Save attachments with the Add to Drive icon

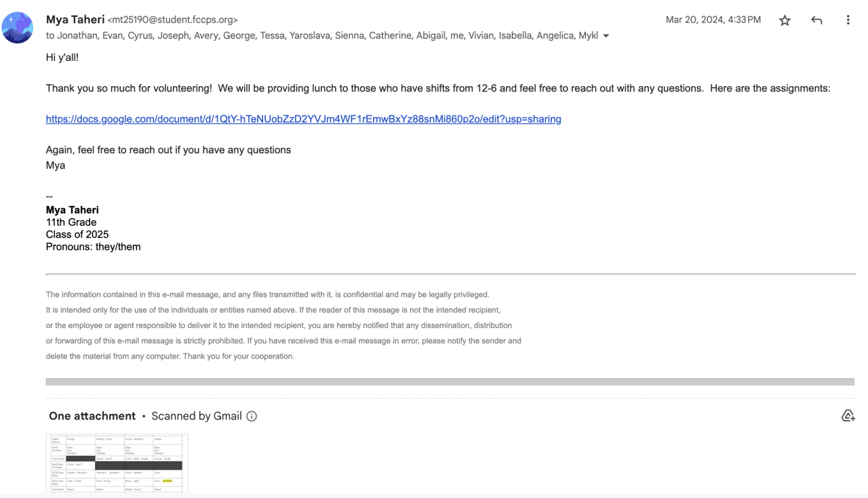(848, 416)
